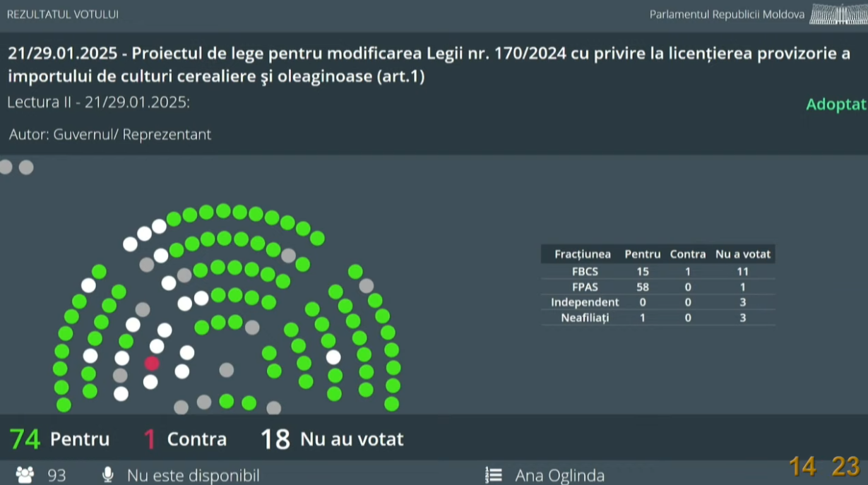Click the 1 Contra vote total
Image resolution: width=868 pixels, height=485 pixels.
[x=185, y=439]
